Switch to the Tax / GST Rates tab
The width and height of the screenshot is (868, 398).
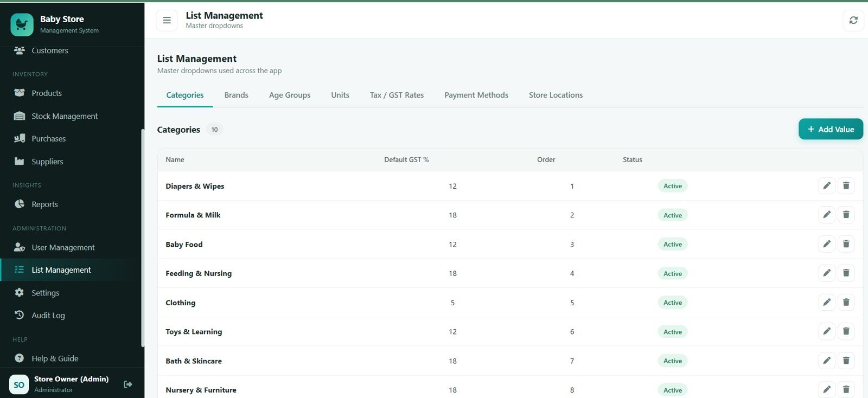click(397, 95)
